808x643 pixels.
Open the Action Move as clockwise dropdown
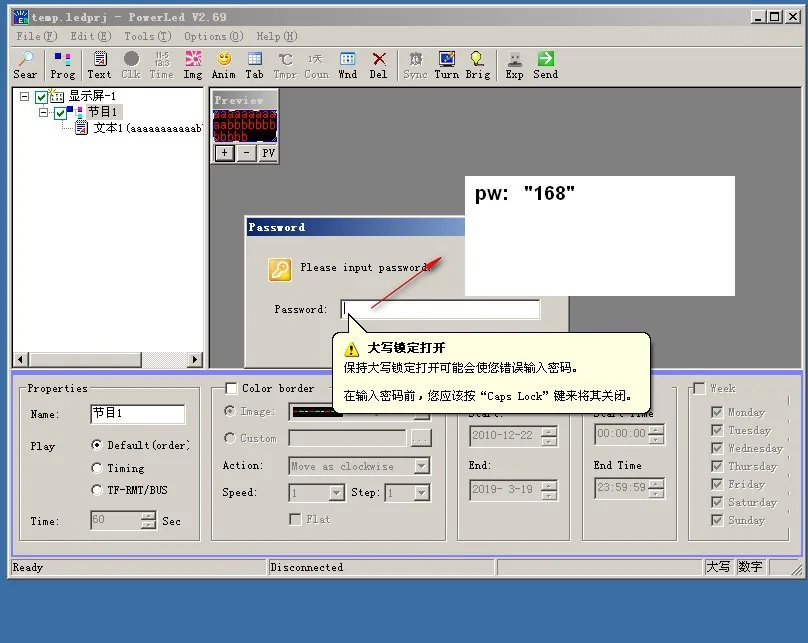[x=422, y=466]
